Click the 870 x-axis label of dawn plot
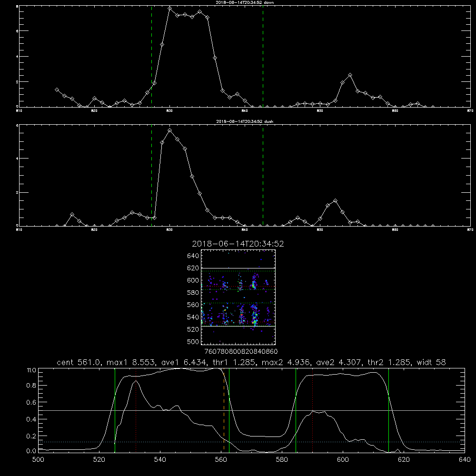The image size is (476, 476). [x=470, y=111]
